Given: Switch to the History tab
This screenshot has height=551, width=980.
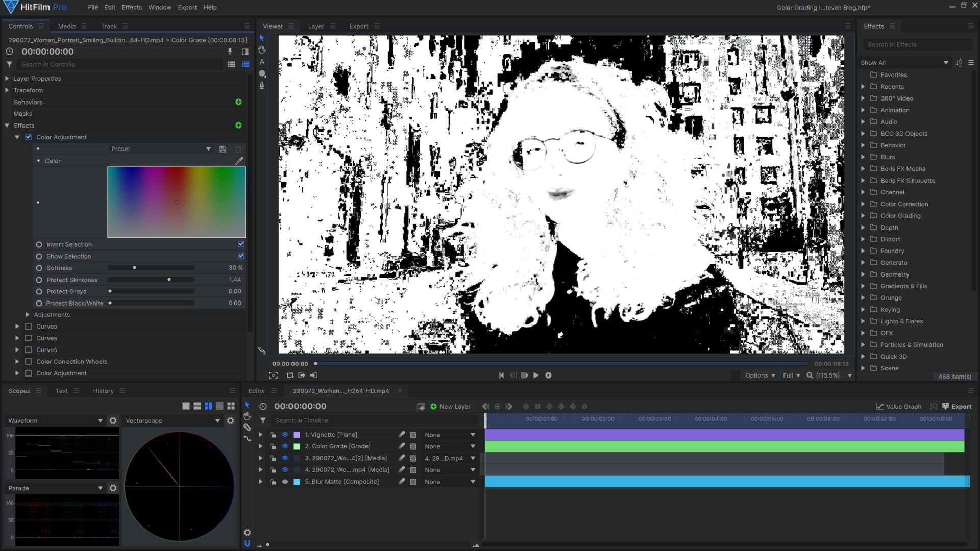Looking at the screenshot, I should 103,391.
